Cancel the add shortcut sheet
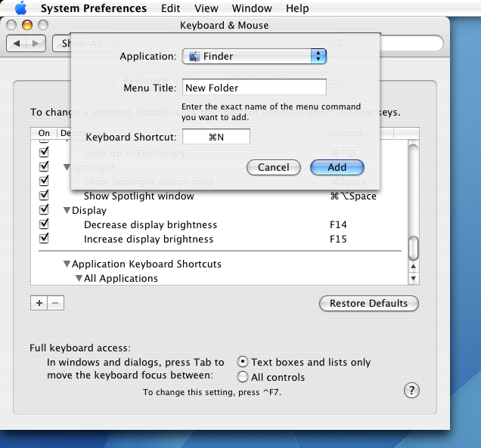The image size is (481, 448). click(273, 167)
